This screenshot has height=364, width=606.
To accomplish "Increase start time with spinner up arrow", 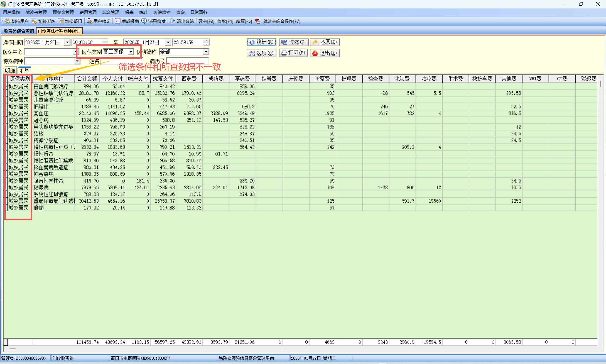I will (x=105, y=40).
